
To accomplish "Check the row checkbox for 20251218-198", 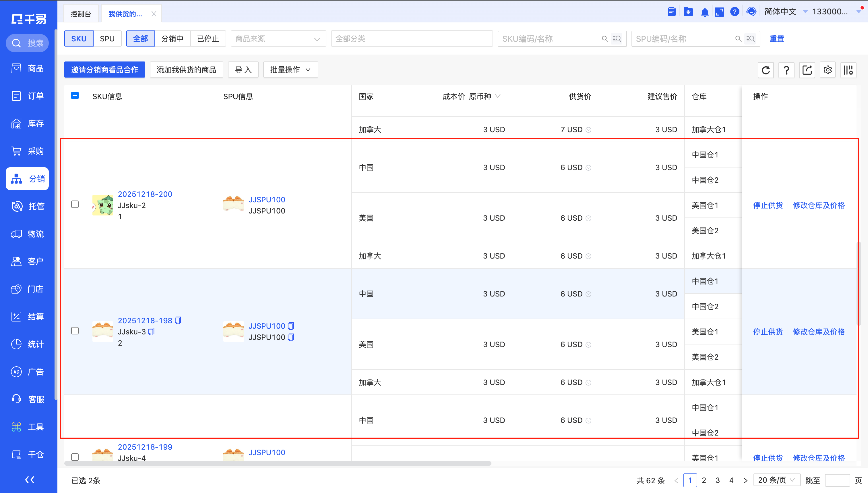I will pos(75,330).
